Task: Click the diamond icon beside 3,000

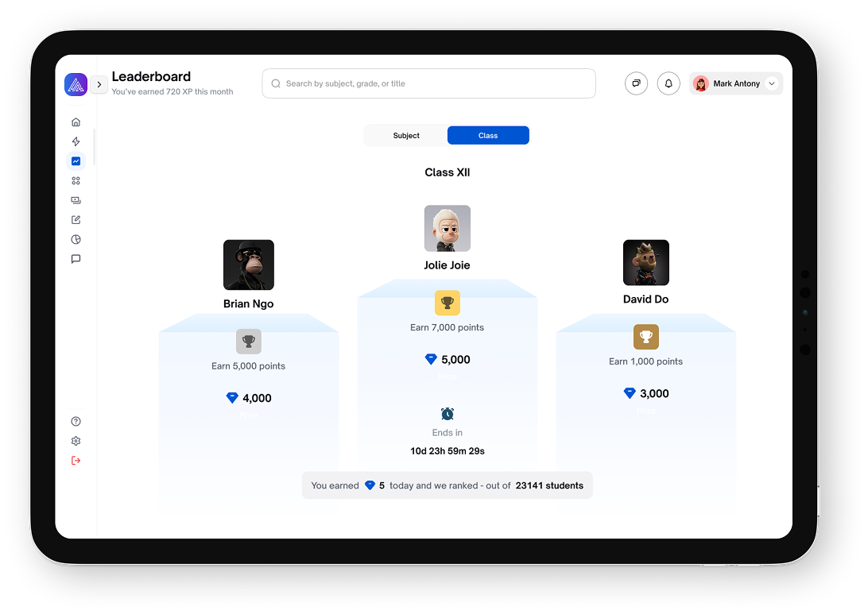Action: [x=630, y=393]
